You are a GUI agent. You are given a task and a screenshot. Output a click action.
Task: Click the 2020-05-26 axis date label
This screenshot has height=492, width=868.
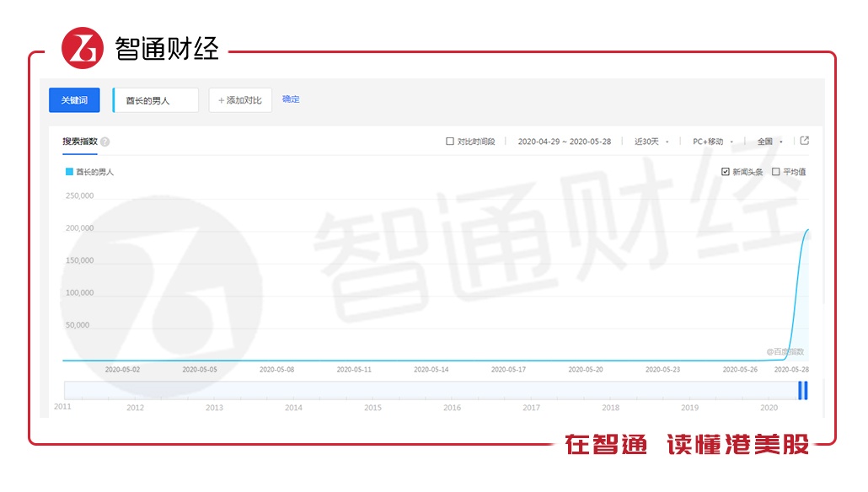pos(740,369)
